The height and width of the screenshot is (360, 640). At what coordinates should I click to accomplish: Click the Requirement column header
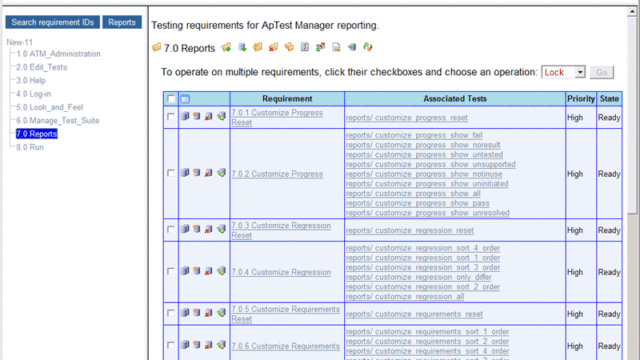[x=287, y=99]
